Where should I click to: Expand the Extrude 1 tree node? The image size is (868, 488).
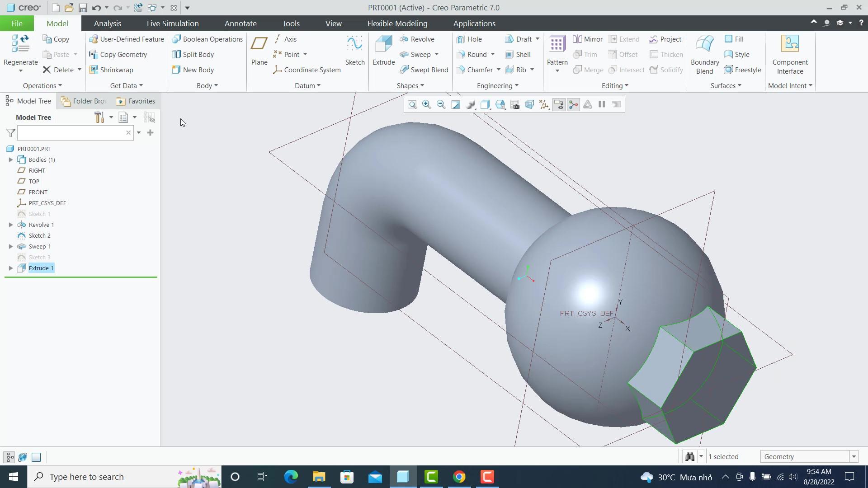pos(10,268)
